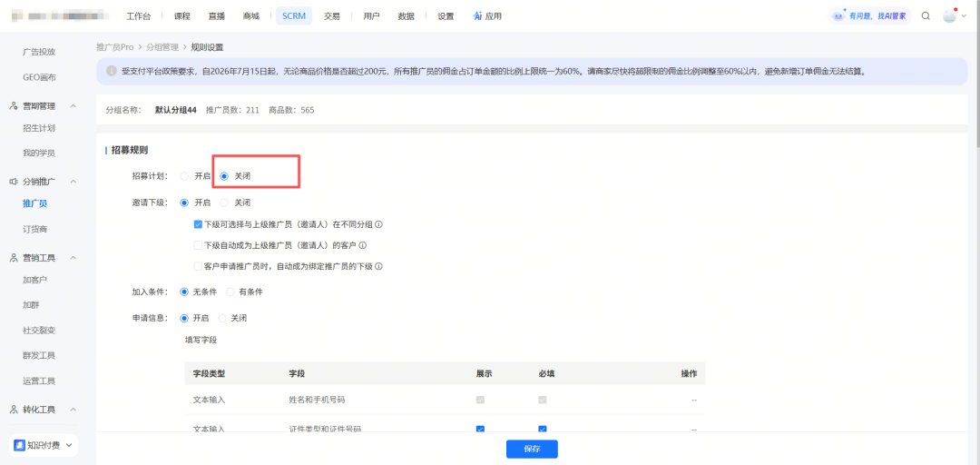
Task: Open the 工作台 top menu
Action: (138, 16)
